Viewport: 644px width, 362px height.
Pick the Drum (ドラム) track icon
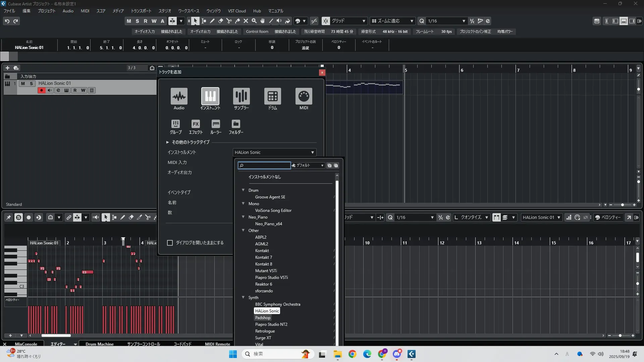272,97
